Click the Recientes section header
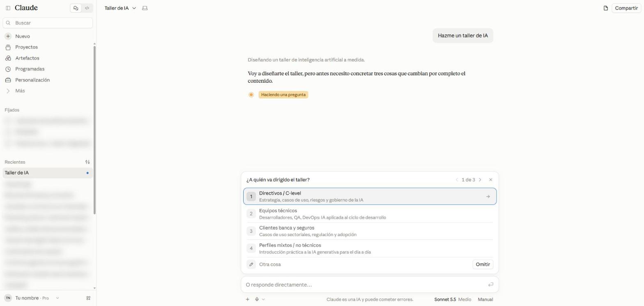 tap(15, 162)
